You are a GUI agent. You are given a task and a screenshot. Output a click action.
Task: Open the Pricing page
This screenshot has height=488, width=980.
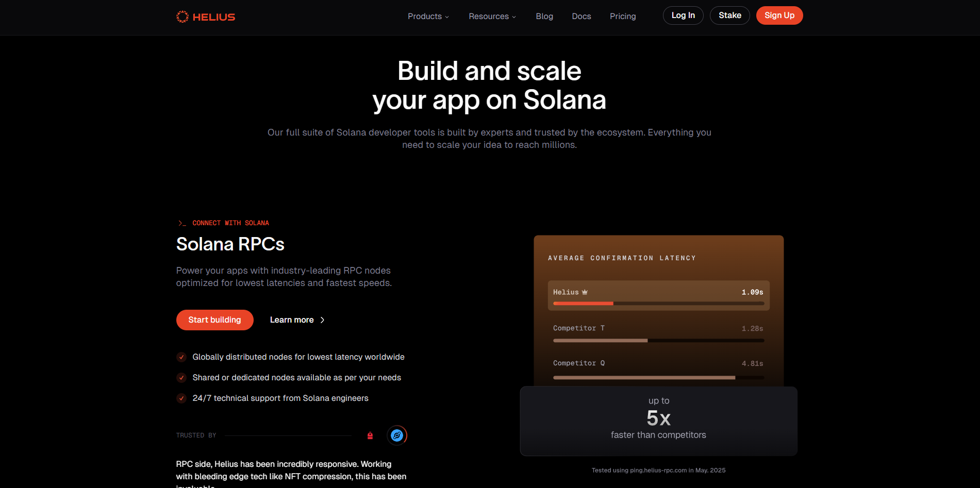(623, 16)
